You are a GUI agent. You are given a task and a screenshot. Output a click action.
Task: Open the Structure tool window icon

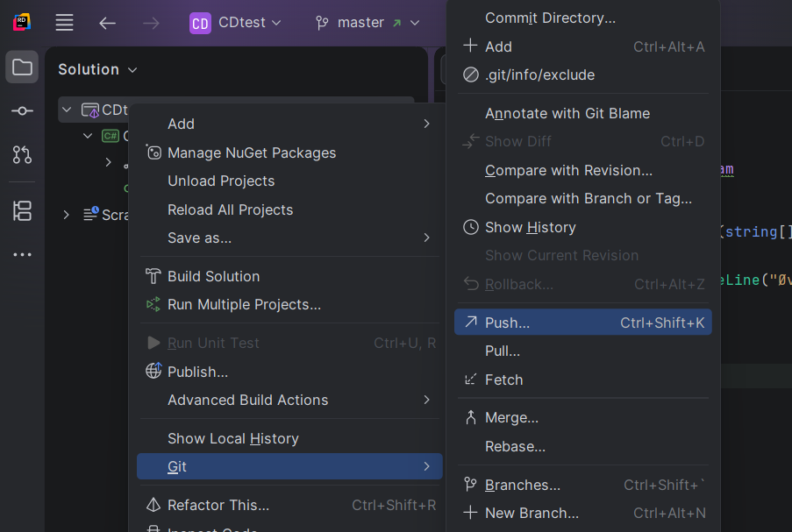point(22,211)
